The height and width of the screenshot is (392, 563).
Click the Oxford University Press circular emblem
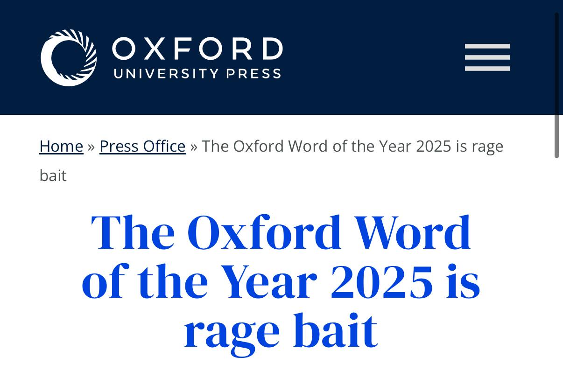point(69,58)
